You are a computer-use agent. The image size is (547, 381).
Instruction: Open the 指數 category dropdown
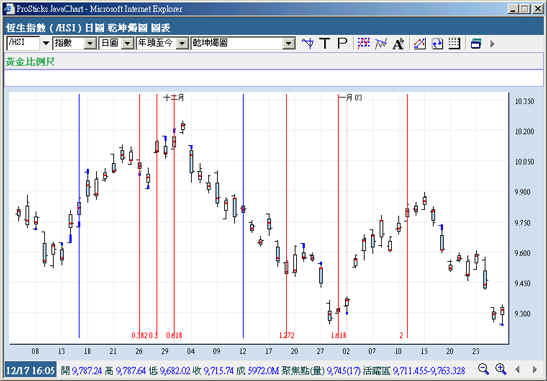pyautogui.click(x=90, y=44)
